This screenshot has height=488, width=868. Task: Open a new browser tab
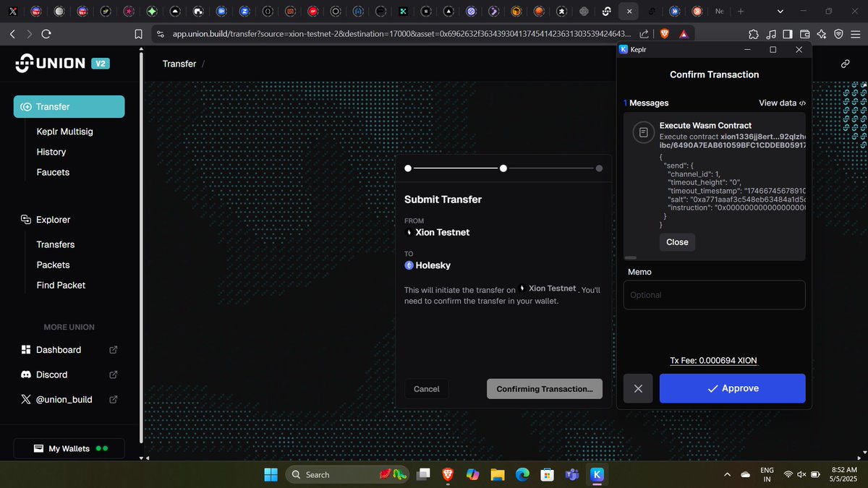[740, 12]
